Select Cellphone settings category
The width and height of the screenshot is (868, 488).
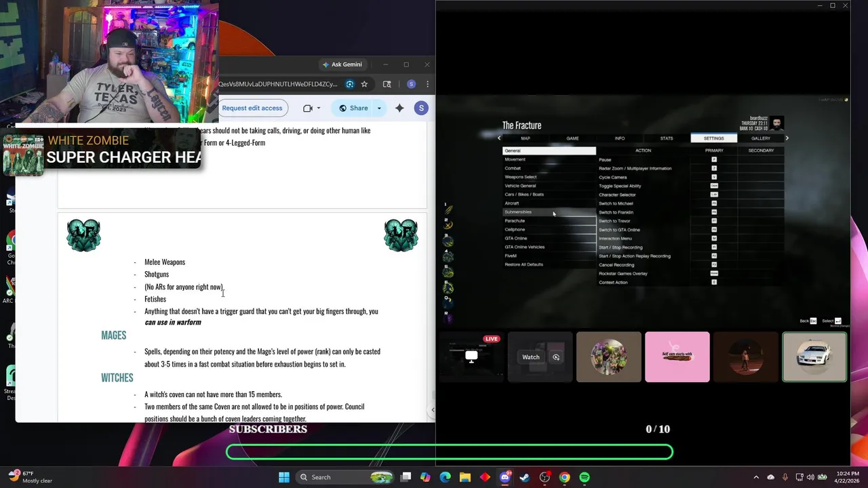click(x=549, y=230)
